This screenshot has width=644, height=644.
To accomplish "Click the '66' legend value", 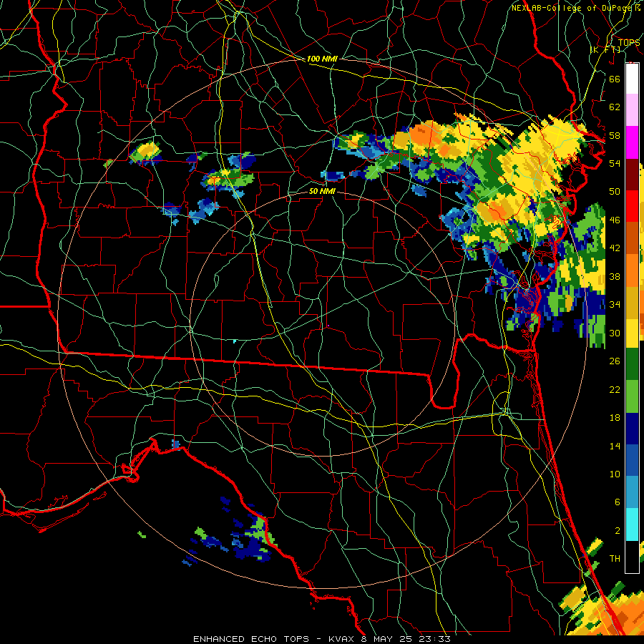I will (x=615, y=79).
